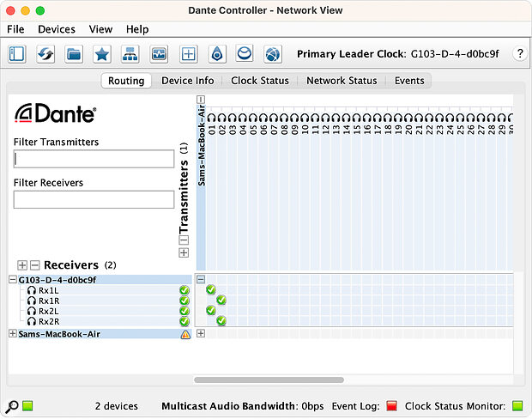Screen dimensions: 532x419
Task: Click the Rx1R status check icon
Action: click(x=184, y=301)
